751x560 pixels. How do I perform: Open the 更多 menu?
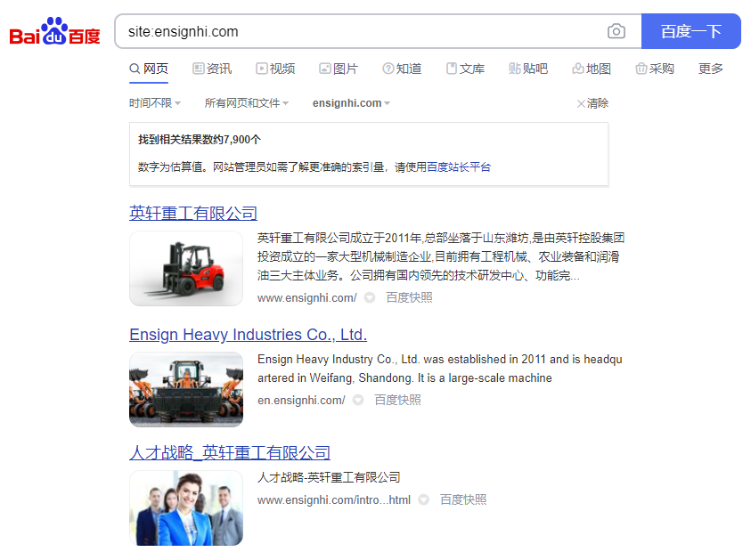click(711, 69)
